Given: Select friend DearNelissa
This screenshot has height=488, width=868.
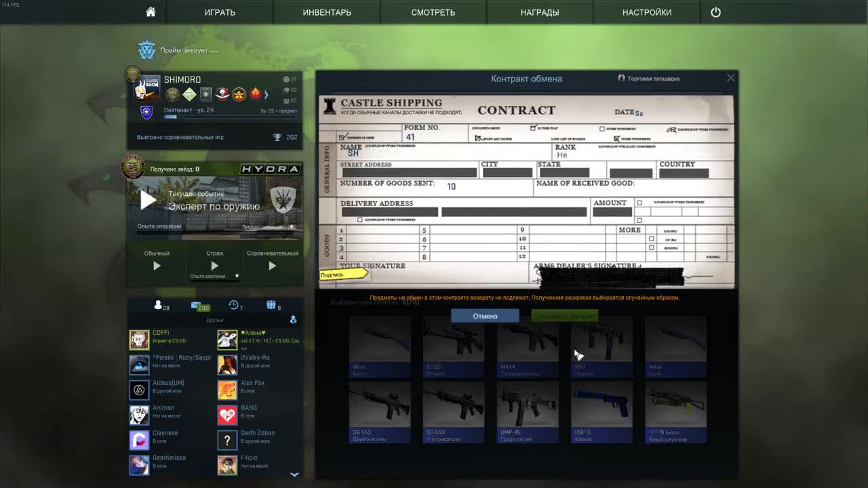Looking at the screenshot, I should (171, 465).
